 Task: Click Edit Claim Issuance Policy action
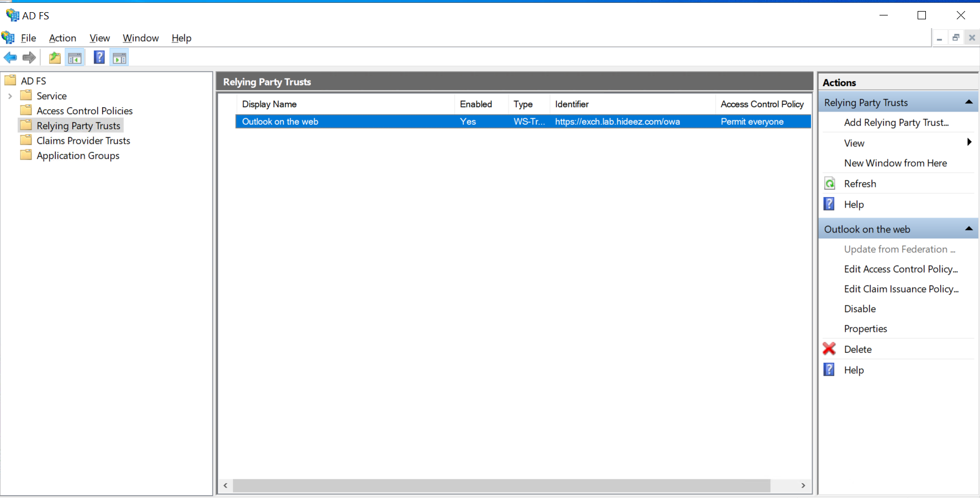(901, 289)
